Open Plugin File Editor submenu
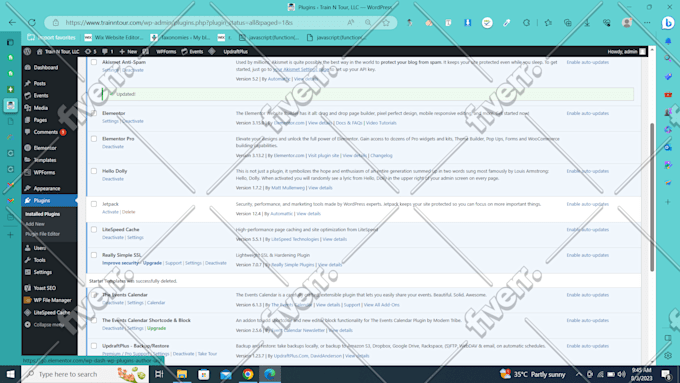 [x=42, y=234]
